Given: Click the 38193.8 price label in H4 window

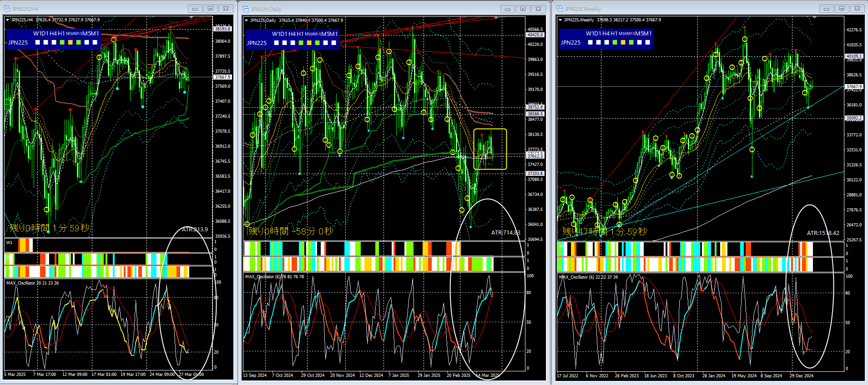Looking at the screenshot, I should (222, 29).
